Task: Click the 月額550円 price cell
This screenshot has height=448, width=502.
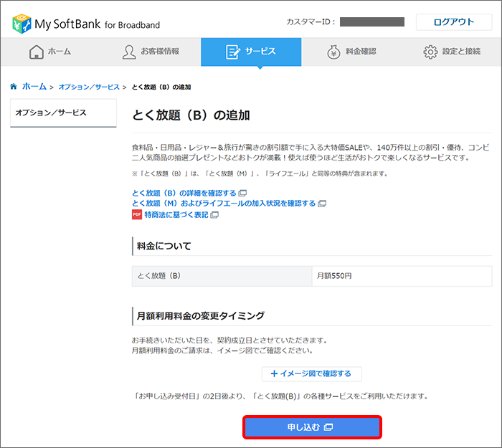Action: pos(402,276)
